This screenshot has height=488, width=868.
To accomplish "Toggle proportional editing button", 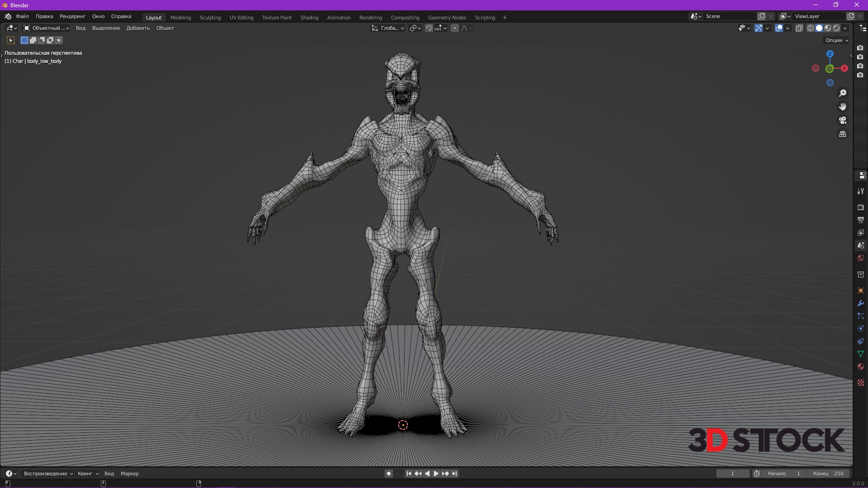I will pyautogui.click(x=455, y=28).
